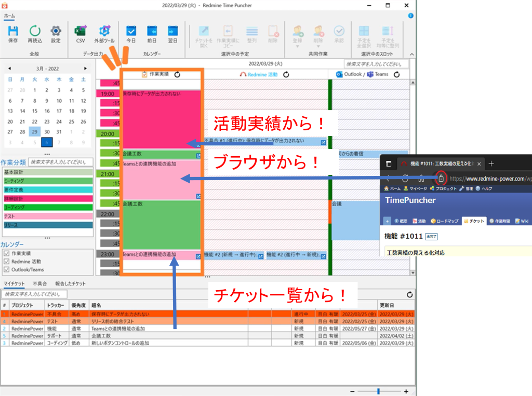The height and width of the screenshot is (396, 532).
Task: Click the 保存 (Save) icon in the ribbon
Action: 13,32
